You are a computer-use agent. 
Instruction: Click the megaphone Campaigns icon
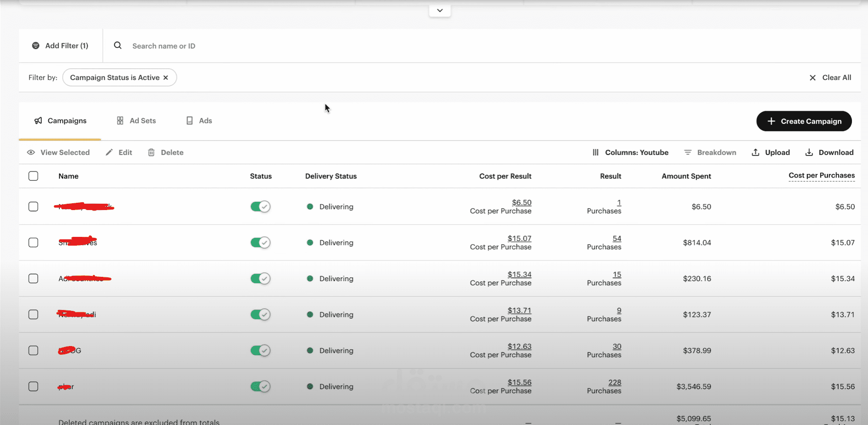tap(38, 121)
